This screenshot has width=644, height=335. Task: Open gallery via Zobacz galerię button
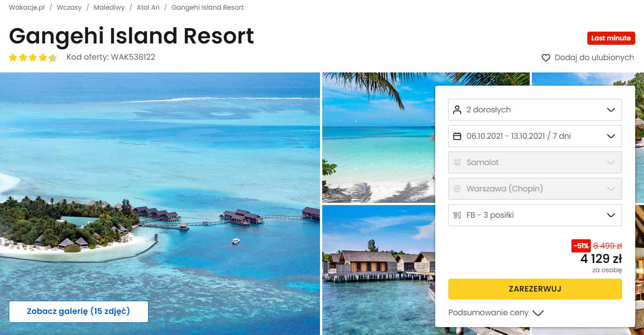(x=79, y=311)
